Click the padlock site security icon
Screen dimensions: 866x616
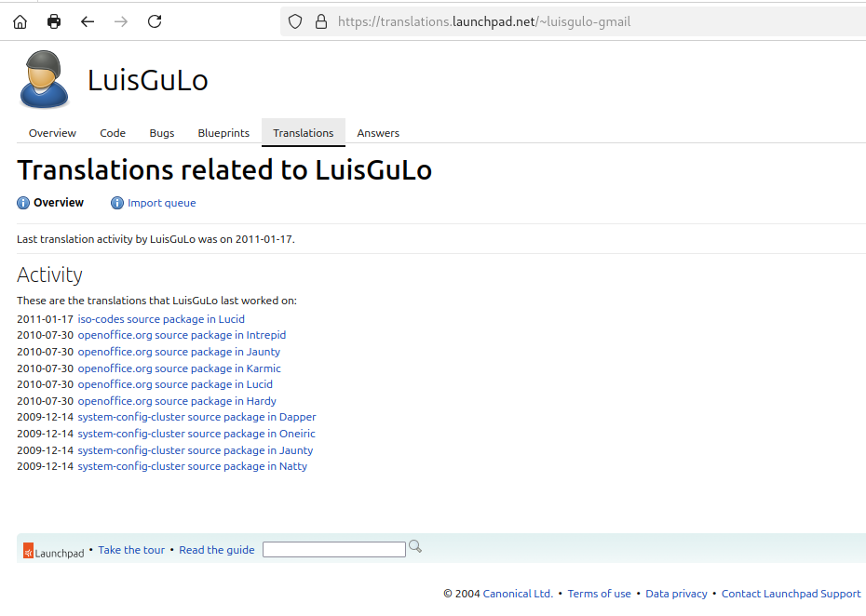click(x=321, y=21)
